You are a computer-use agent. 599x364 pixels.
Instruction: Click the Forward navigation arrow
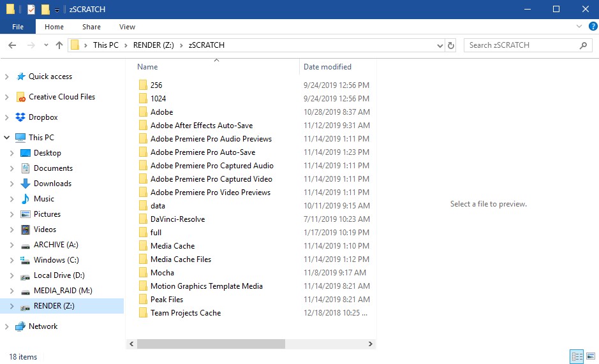(31, 45)
